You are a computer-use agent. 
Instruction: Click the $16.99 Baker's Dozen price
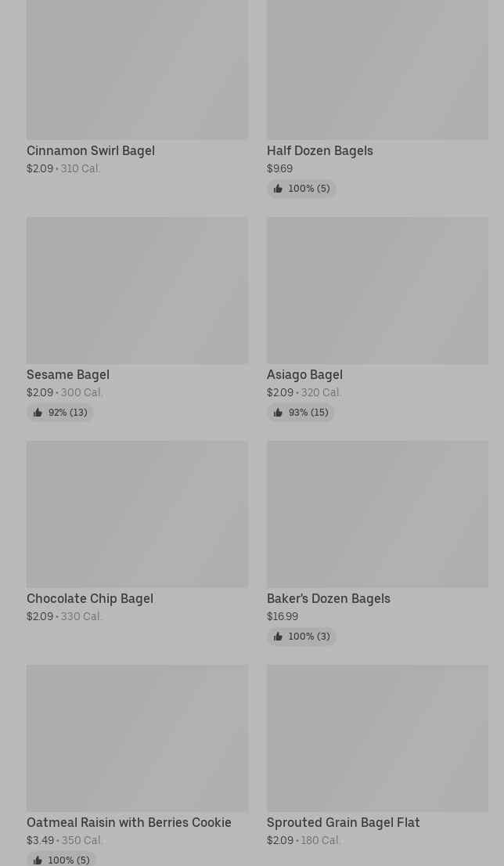click(282, 616)
